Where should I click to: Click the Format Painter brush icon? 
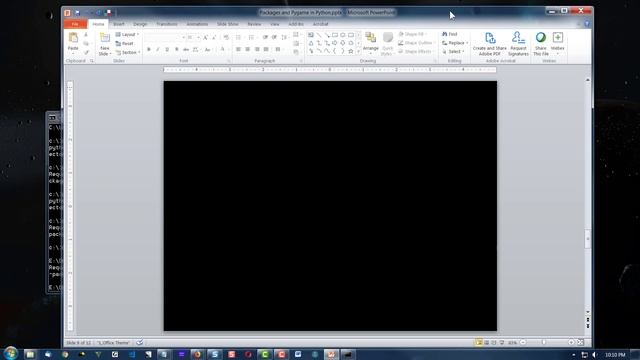point(86,52)
